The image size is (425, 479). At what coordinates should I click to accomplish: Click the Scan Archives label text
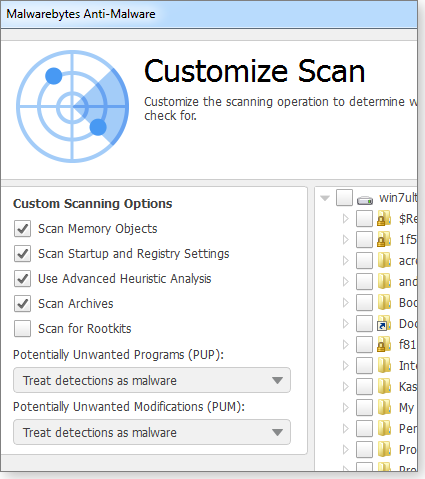[76, 304]
